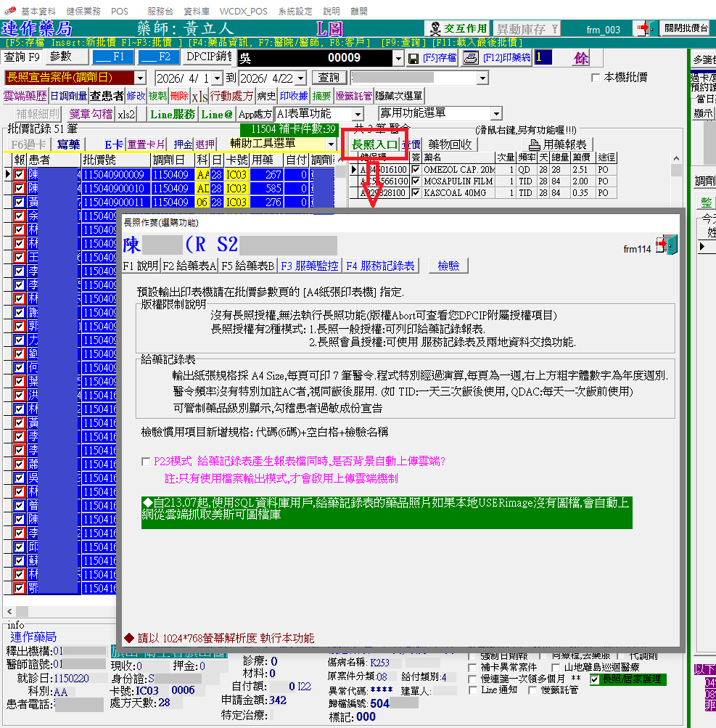This screenshot has height=728, width=716.
Task: Open the WCDX_POS menu
Action: coord(244,11)
